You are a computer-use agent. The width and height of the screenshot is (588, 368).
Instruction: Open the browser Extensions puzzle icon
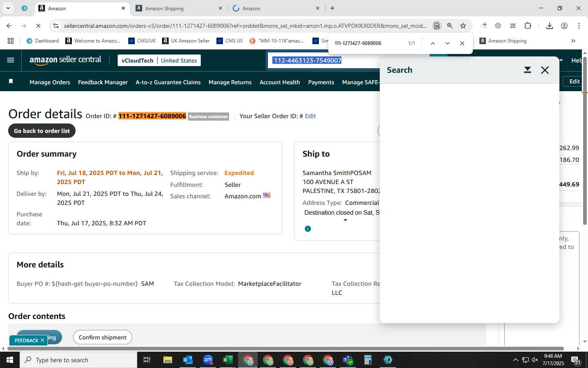click(x=528, y=26)
